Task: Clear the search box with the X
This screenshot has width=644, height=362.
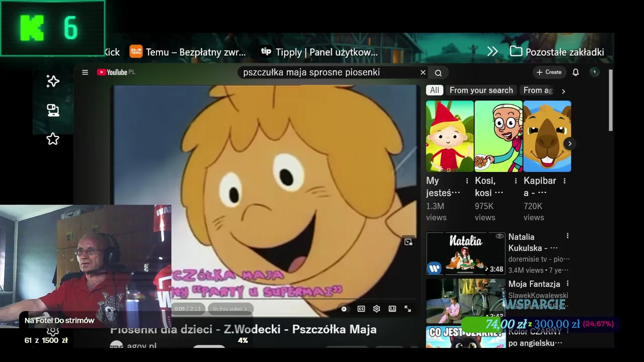Action: pyautogui.click(x=423, y=72)
